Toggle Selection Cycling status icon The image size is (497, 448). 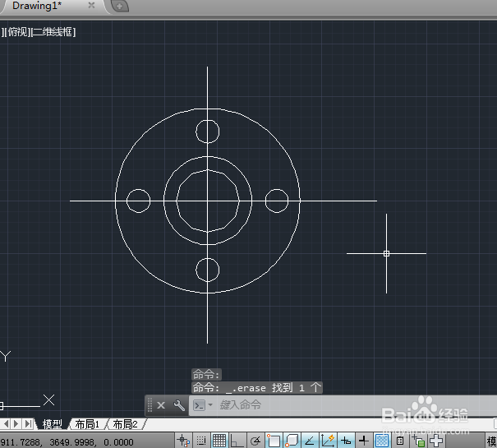click(x=418, y=441)
